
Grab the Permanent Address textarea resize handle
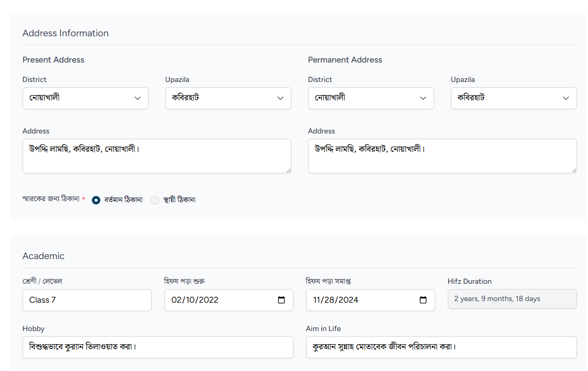574,170
